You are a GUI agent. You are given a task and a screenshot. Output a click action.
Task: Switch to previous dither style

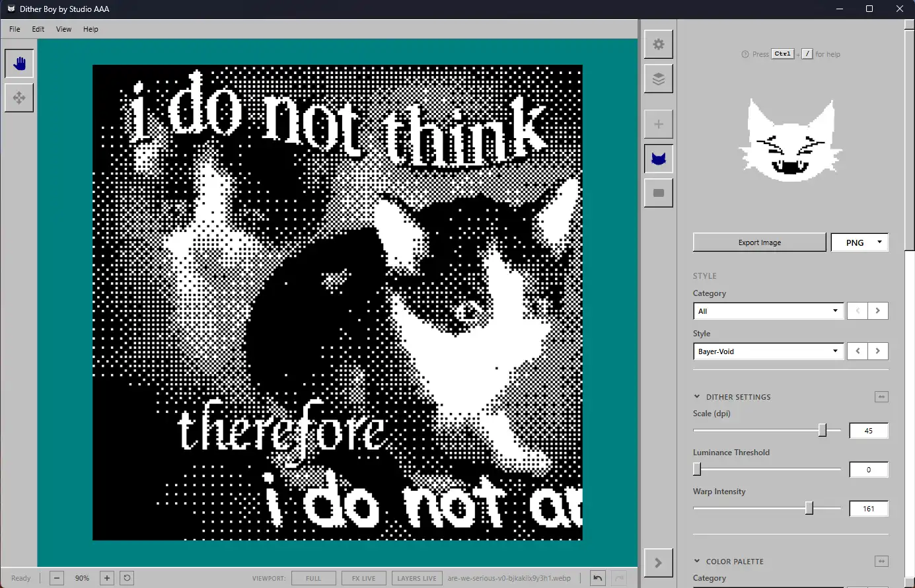(x=858, y=351)
